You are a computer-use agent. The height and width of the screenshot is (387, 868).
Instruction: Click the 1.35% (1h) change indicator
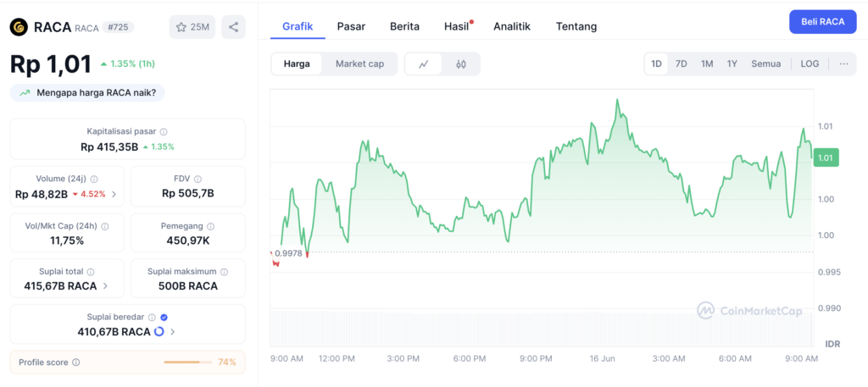(x=128, y=64)
